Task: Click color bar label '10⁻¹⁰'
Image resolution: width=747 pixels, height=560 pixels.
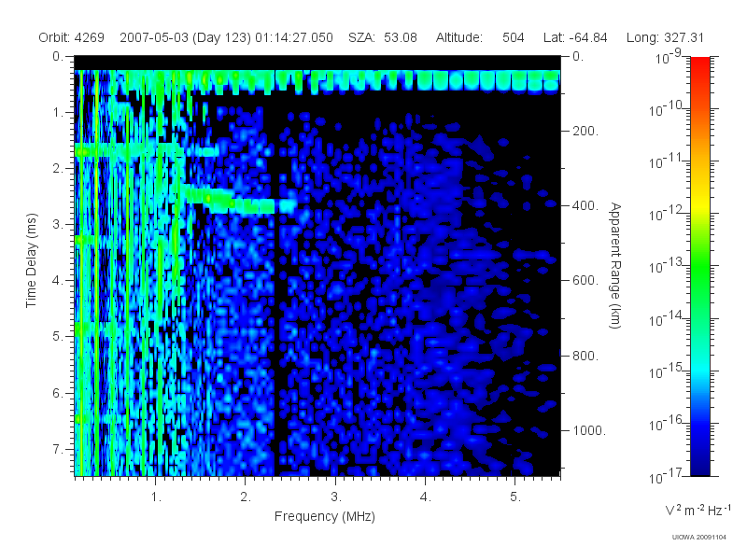Action: (x=667, y=108)
